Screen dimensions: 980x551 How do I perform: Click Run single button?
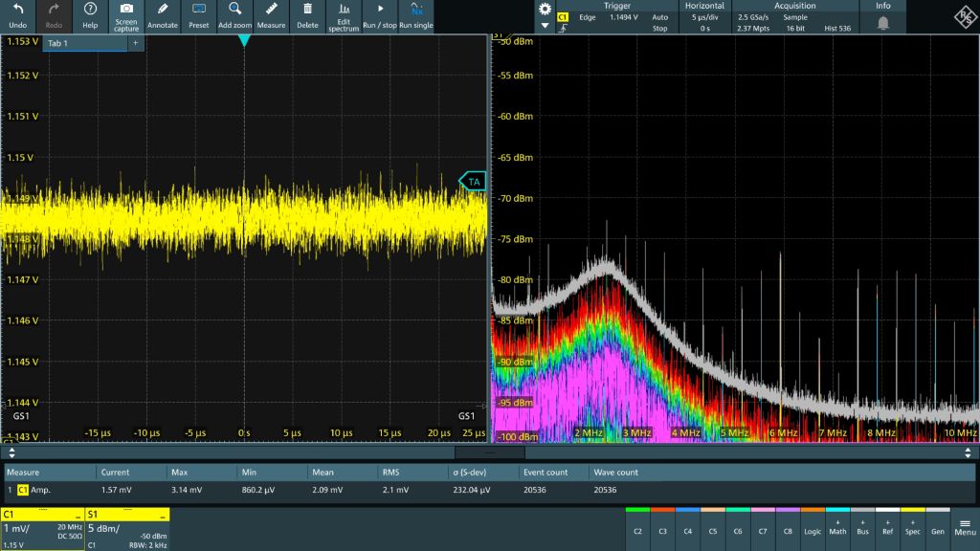tap(415, 14)
